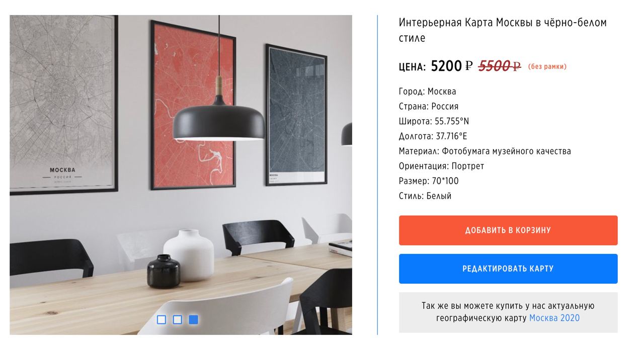Click the red (без рамки) note

click(547, 66)
